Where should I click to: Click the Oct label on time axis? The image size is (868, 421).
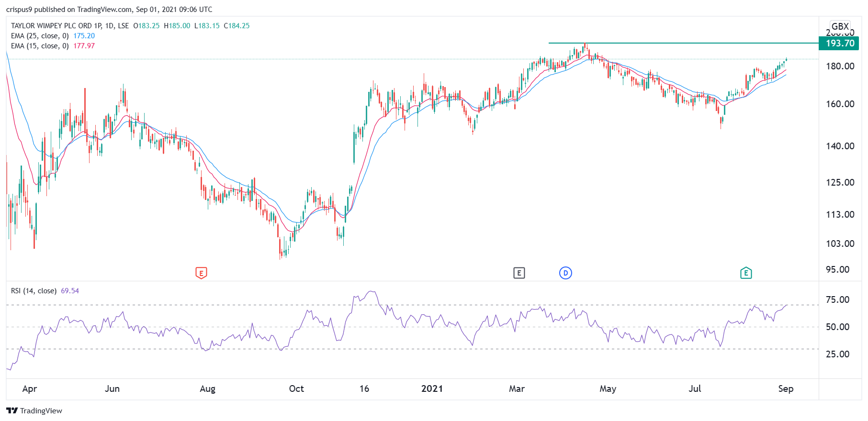296,388
